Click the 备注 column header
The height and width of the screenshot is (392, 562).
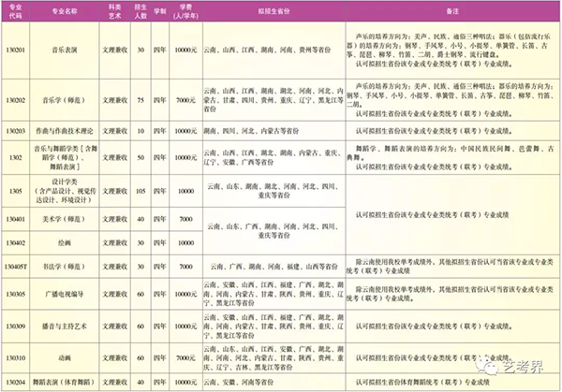452,11
